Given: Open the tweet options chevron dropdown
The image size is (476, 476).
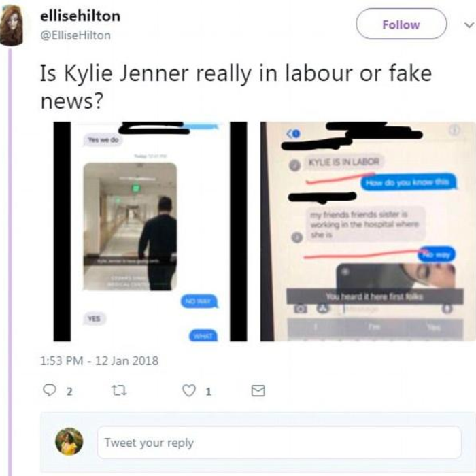Looking at the screenshot, I should (469, 25).
